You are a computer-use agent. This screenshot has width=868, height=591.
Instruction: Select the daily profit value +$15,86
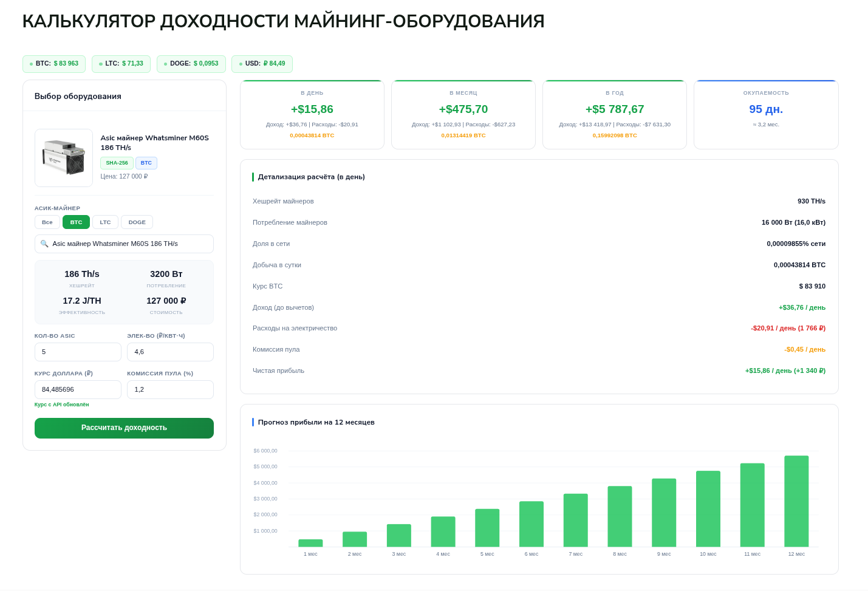coord(312,109)
